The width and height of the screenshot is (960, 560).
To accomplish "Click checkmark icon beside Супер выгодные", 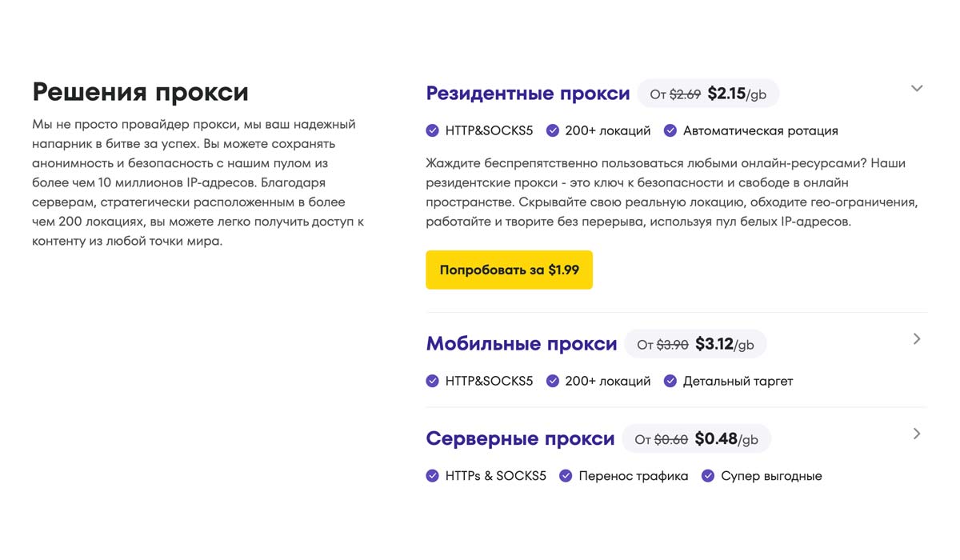I will 708,476.
